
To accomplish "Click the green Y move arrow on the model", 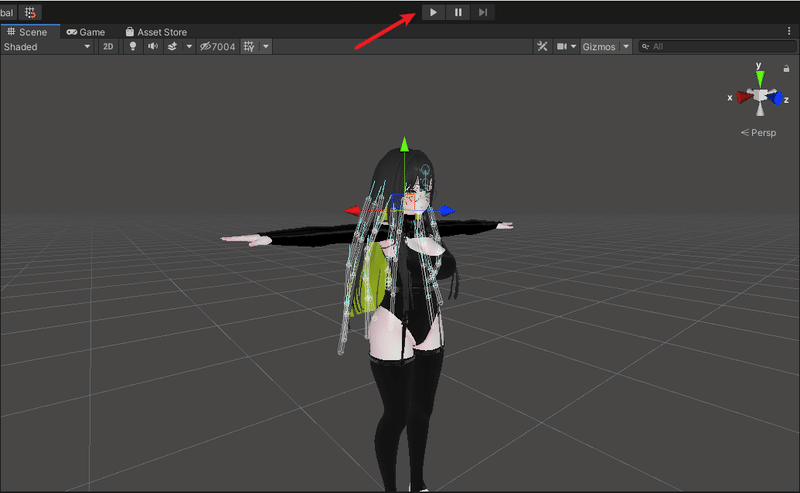I will click(405, 144).
